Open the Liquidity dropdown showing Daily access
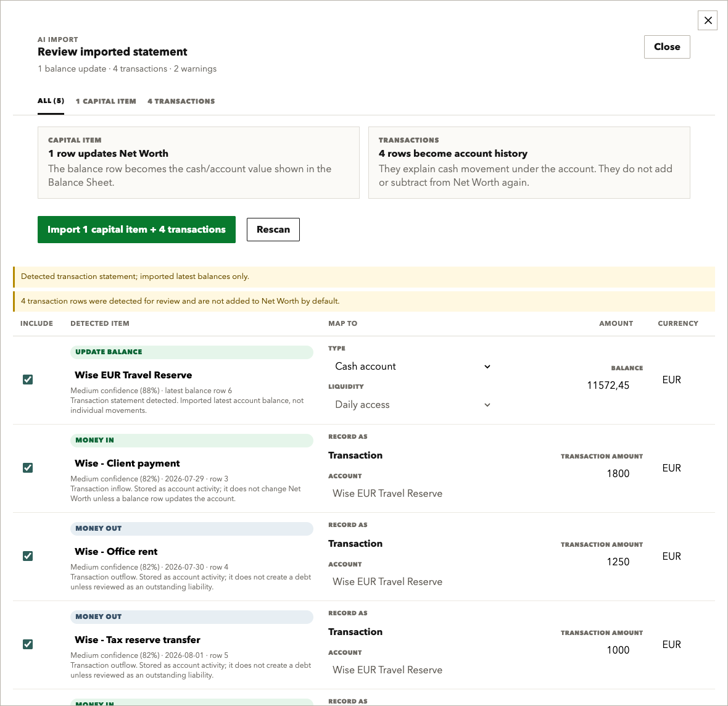Image resolution: width=728 pixels, height=706 pixels. click(412, 405)
